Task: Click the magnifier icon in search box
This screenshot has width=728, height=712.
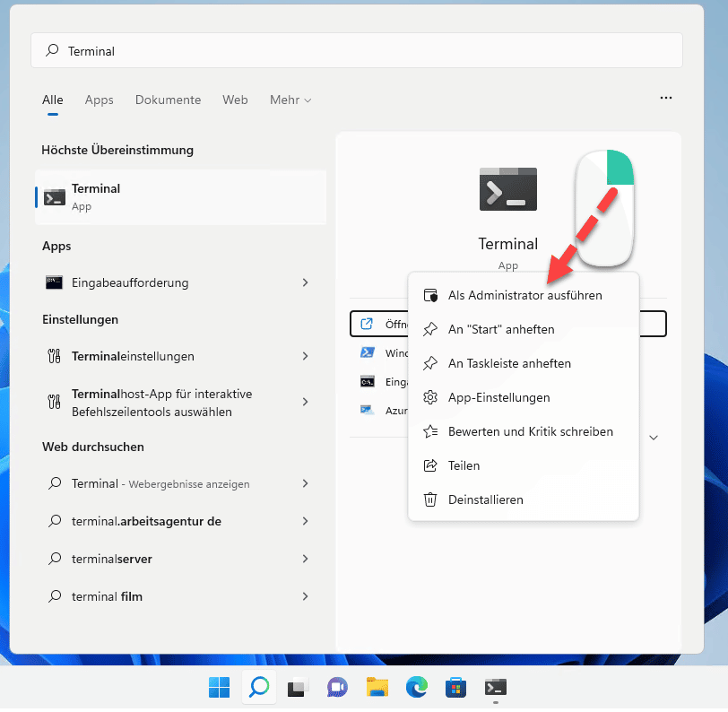Action: [52, 50]
